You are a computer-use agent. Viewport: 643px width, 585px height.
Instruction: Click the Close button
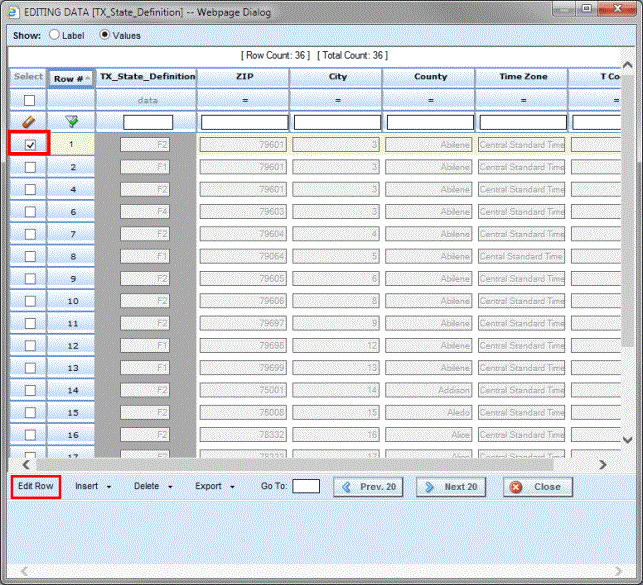[538, 487]
